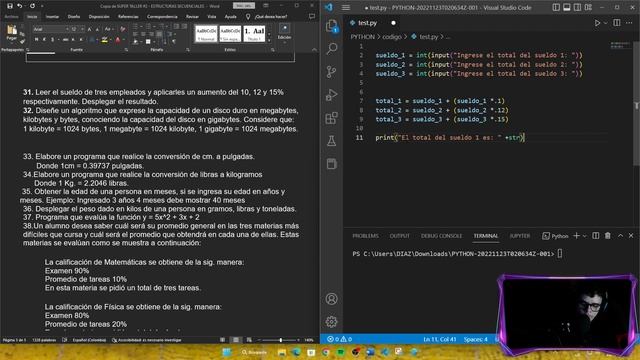Open the VS Code hamburger menu
This screenshot has height=360, width=640.
[346, 7]
